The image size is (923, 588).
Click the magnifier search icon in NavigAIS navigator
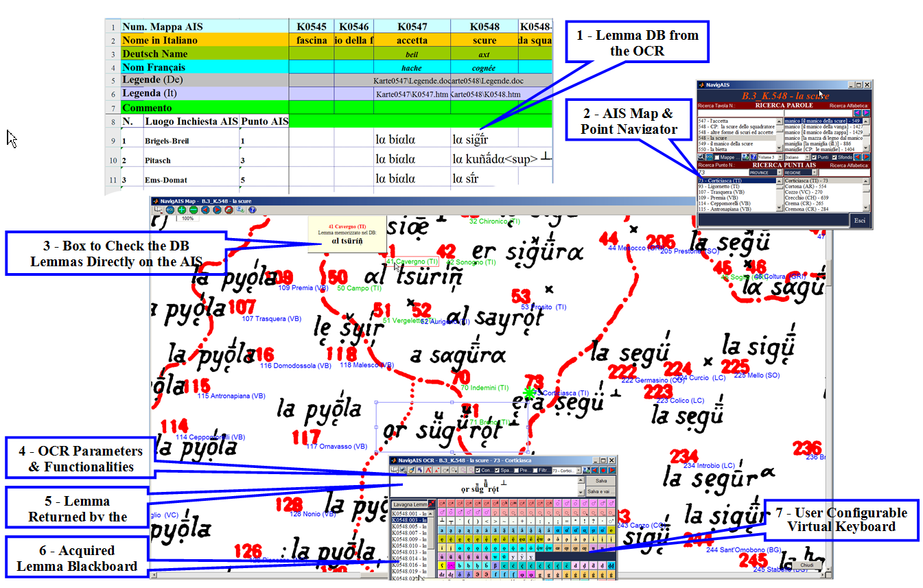[701, 157]
